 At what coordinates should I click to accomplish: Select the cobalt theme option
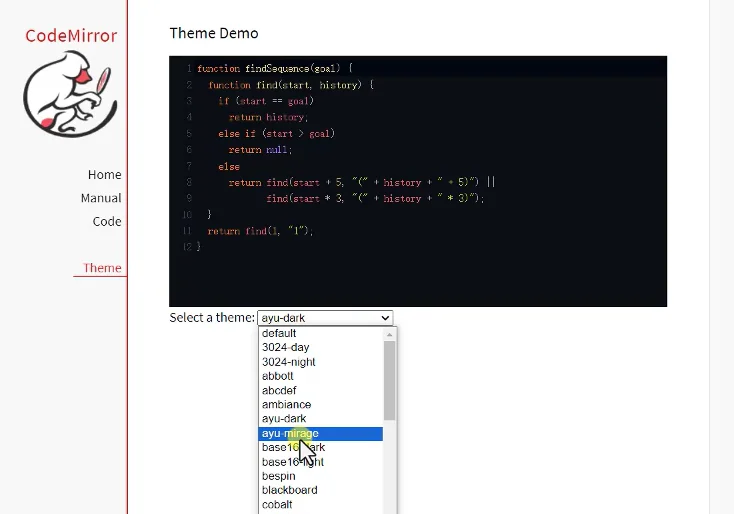321,505
